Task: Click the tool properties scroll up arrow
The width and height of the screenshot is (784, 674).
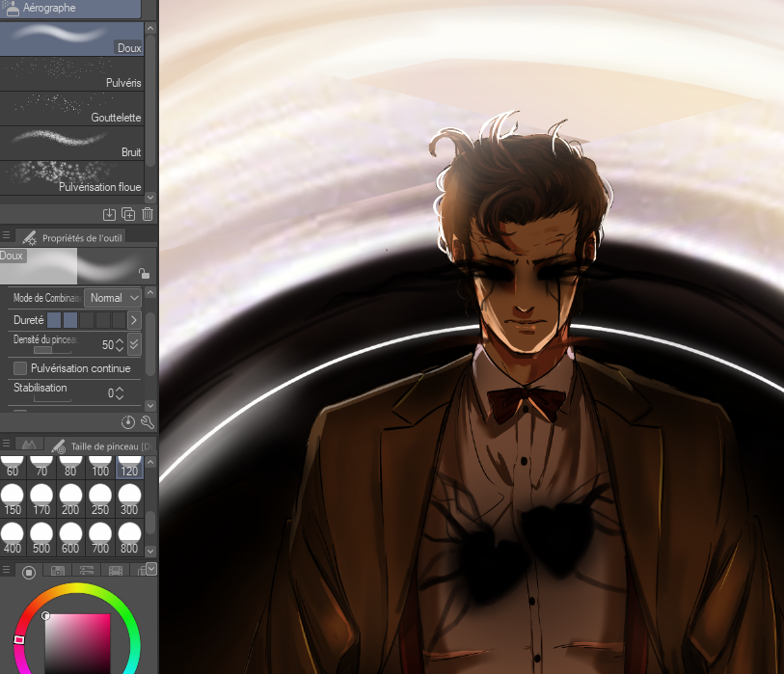Action: tap(150, 292)
